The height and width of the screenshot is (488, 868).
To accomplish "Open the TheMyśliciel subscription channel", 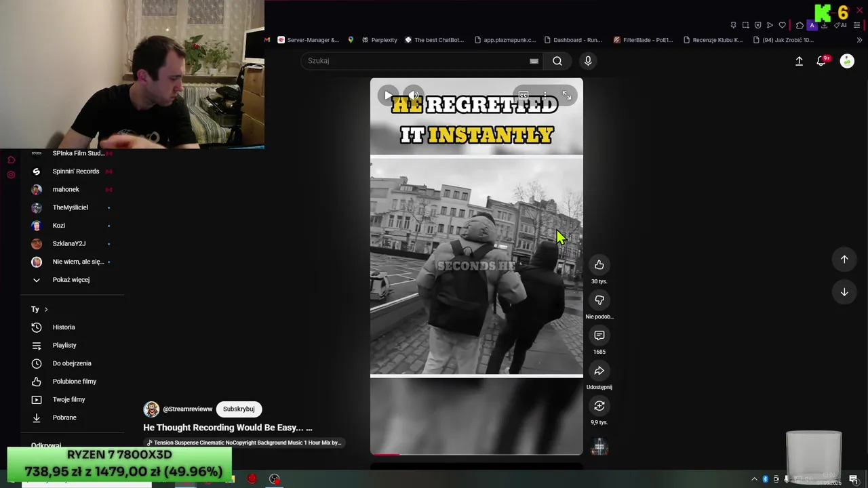I will pos(72,207).
